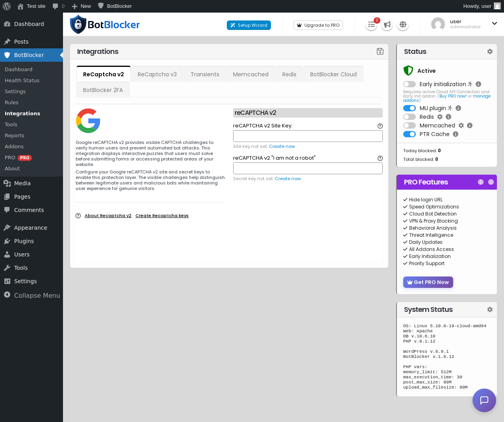Open the Create Recaptcha keys link
The image size is (504, 422).
coord(162,216)
